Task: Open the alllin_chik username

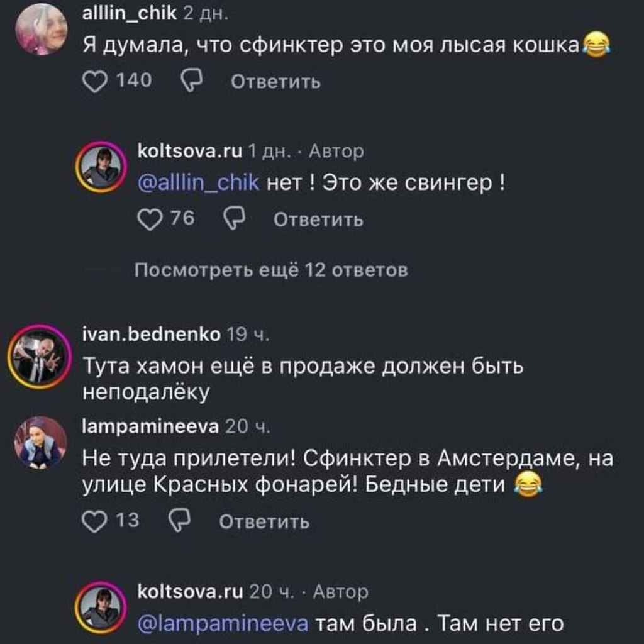Action: click(x=130, y=14)
